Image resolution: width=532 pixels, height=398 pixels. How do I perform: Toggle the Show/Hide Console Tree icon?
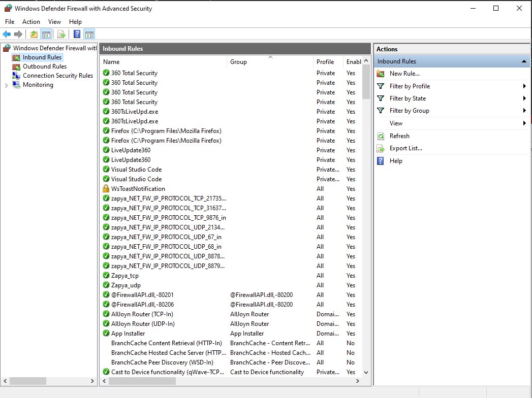coord(46,34)
